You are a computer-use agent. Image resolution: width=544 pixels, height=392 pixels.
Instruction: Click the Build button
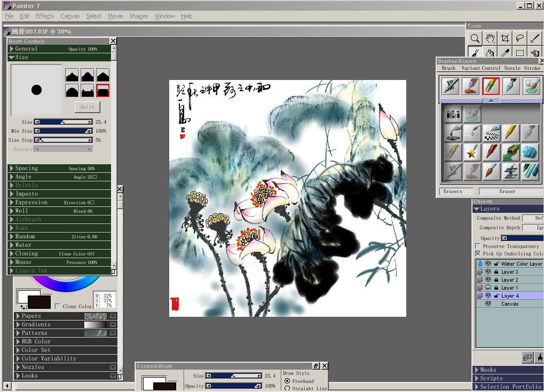[x=88, y=107]
